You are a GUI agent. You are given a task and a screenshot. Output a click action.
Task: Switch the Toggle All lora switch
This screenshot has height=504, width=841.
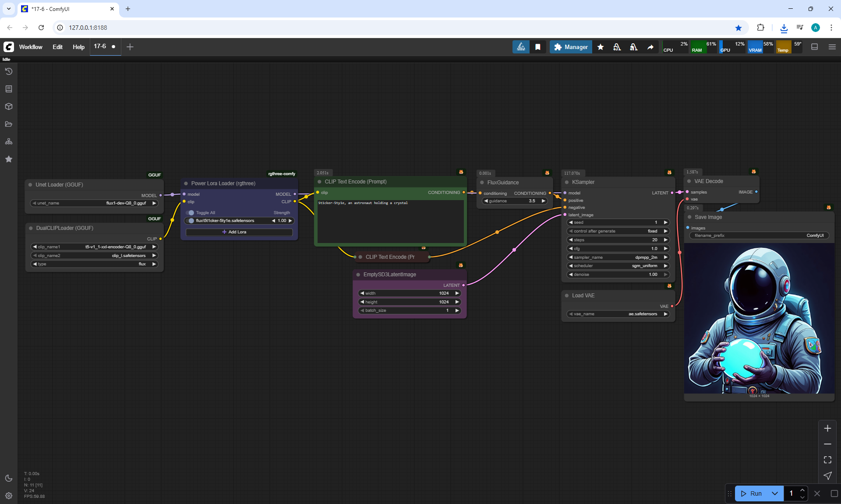191,213
